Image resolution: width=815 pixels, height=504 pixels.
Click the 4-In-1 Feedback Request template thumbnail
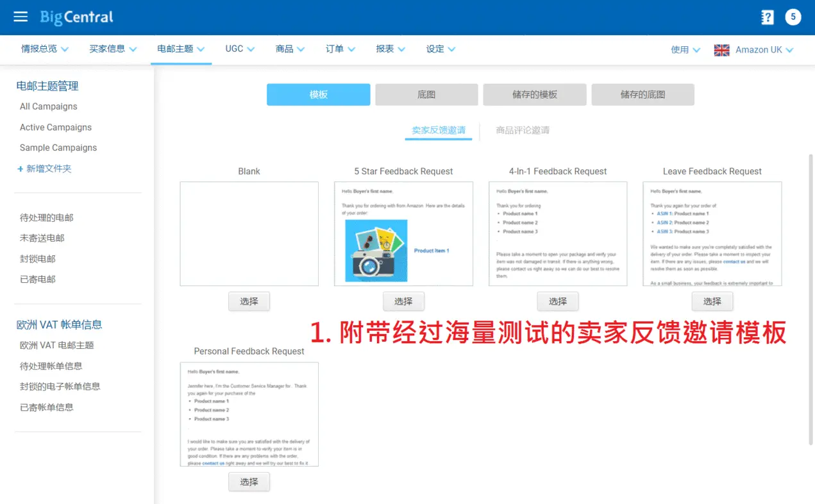[x=558, y=233]
